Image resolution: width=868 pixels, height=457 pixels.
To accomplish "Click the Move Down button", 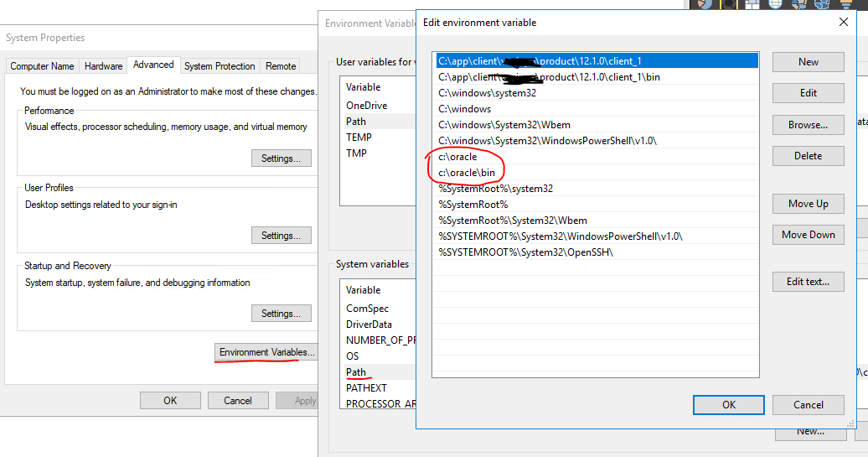I will (x=809, y=235).
